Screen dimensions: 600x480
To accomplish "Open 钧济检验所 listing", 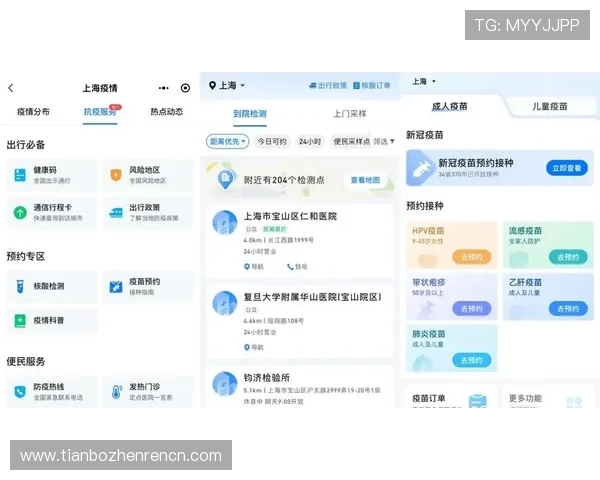I will click(300, 387).
